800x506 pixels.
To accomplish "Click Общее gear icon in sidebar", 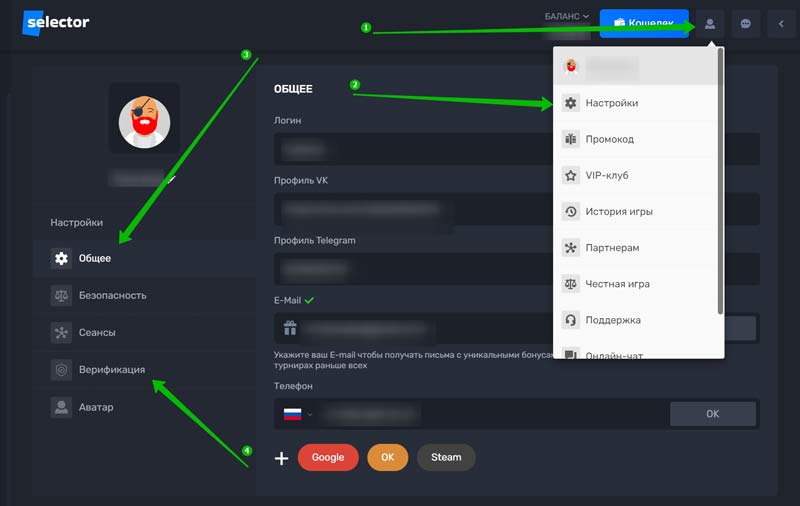I will point(61,259).
